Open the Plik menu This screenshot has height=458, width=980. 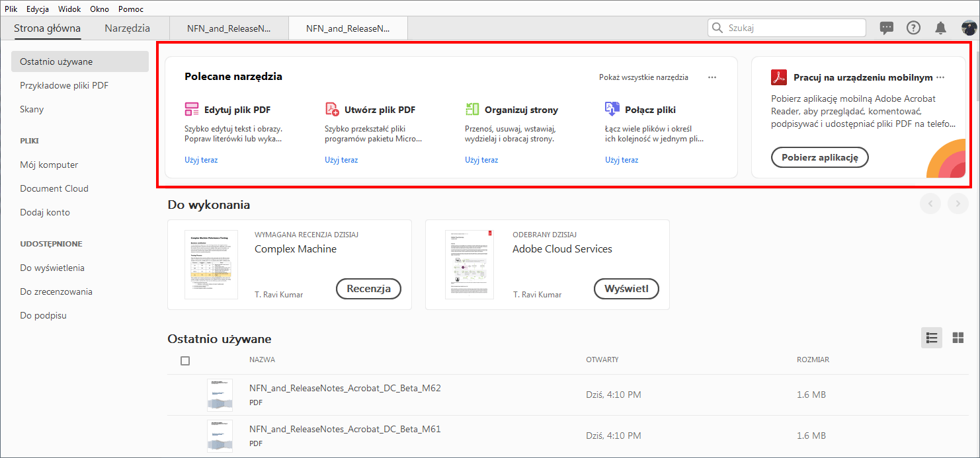coord(11,9)
